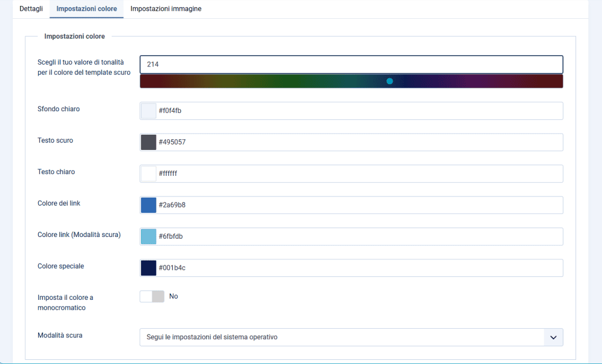Screen dimensions: 602x364
Task: Open Testo chiaro white color swatch
Action: [x=149, y=173]
